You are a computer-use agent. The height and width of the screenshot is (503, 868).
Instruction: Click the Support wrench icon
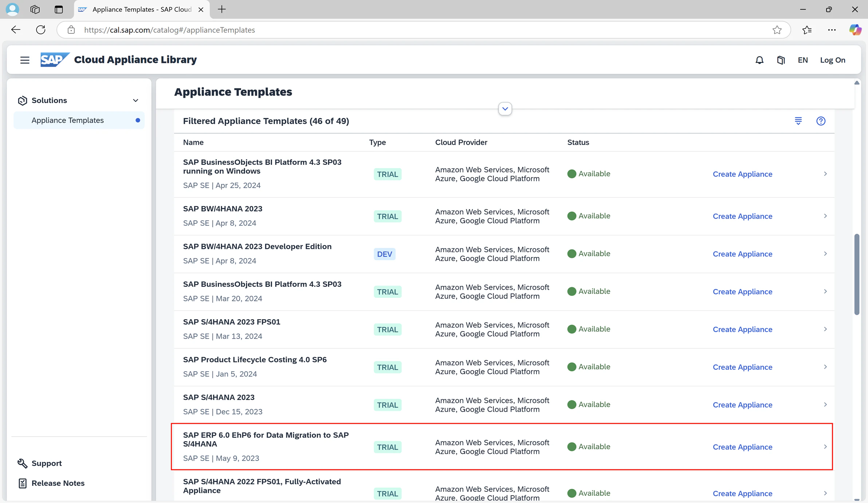click(22, 463)
